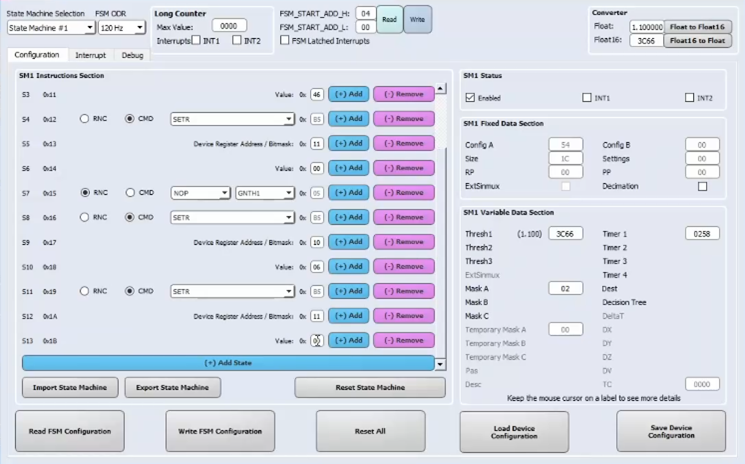Uncheck the SM1 Status Enabled checkbox

(x=470, y=97)
